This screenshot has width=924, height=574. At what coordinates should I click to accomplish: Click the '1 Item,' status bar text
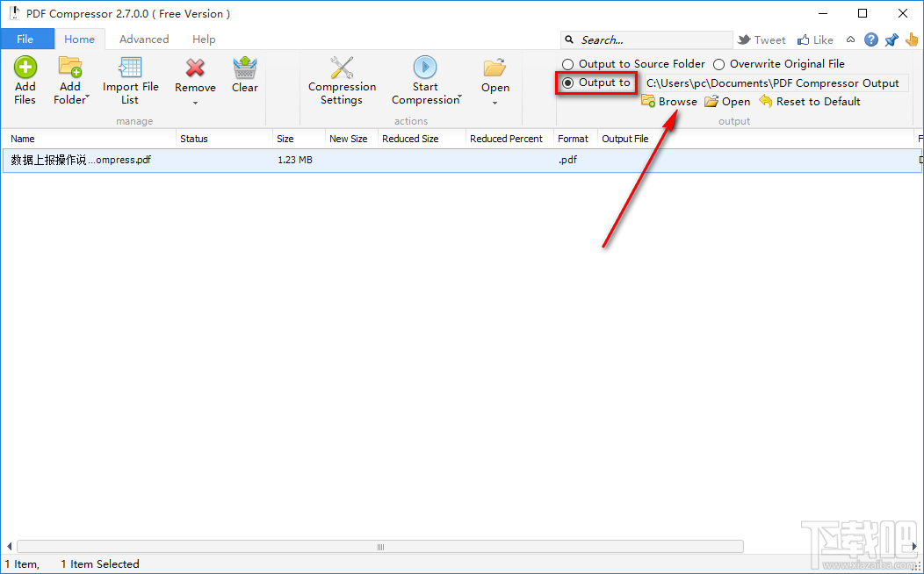pos(22,564)
